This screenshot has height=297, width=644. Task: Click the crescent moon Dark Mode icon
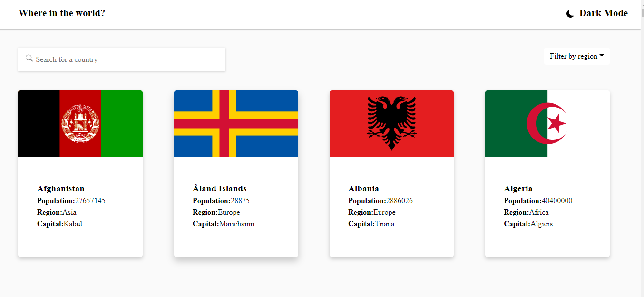(569, 13)
